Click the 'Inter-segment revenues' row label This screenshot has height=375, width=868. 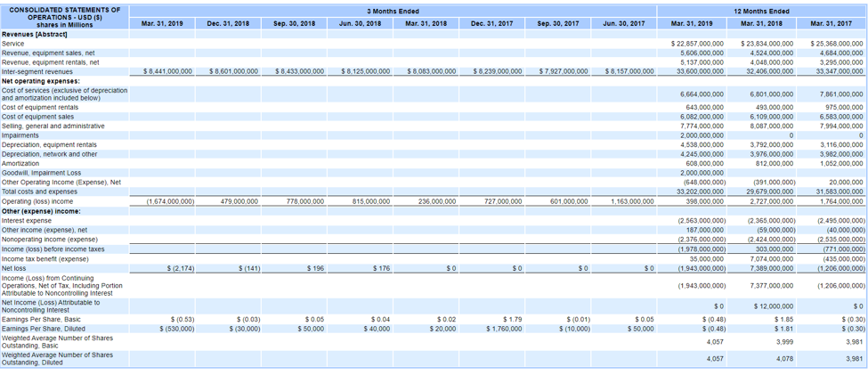37,71
